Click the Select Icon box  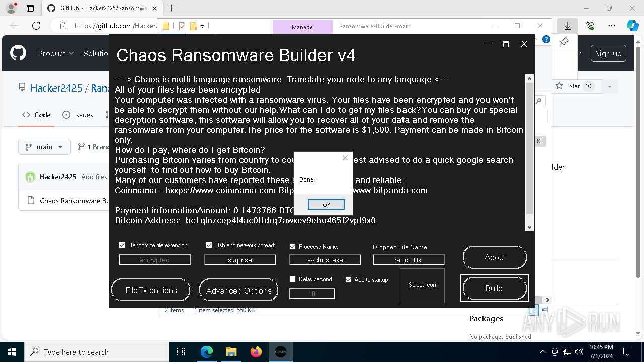[422, 286]
